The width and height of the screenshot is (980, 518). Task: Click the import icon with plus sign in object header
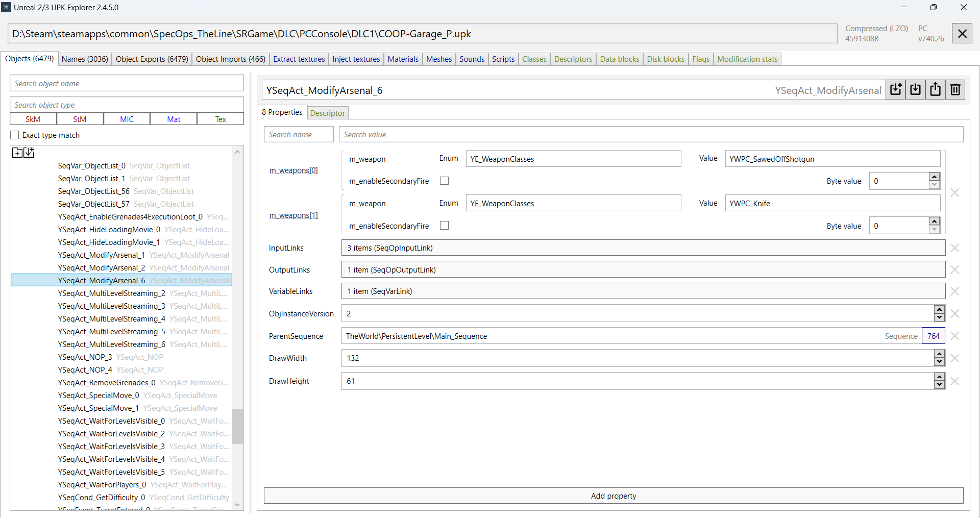896,90
